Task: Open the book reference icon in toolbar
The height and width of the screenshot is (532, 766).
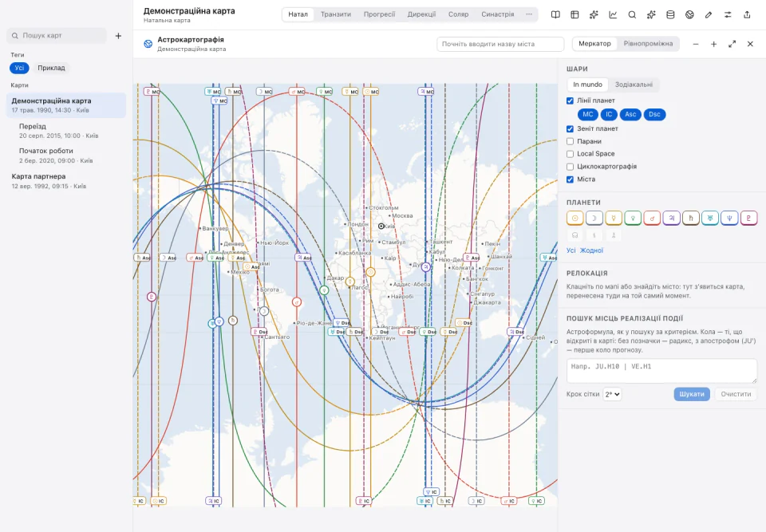Action: [x=555, y=14]
